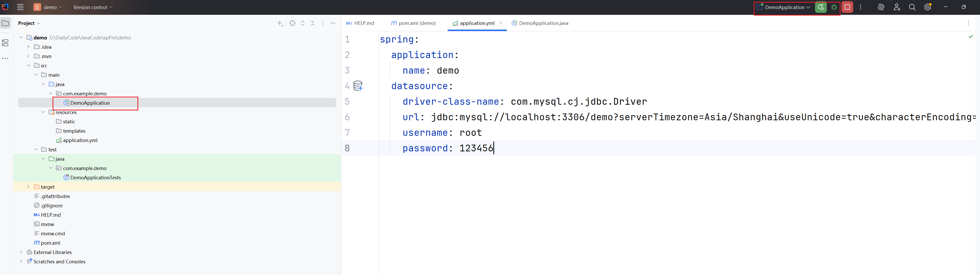
Task: Open Settings via the gear icon
Action: 928,7
